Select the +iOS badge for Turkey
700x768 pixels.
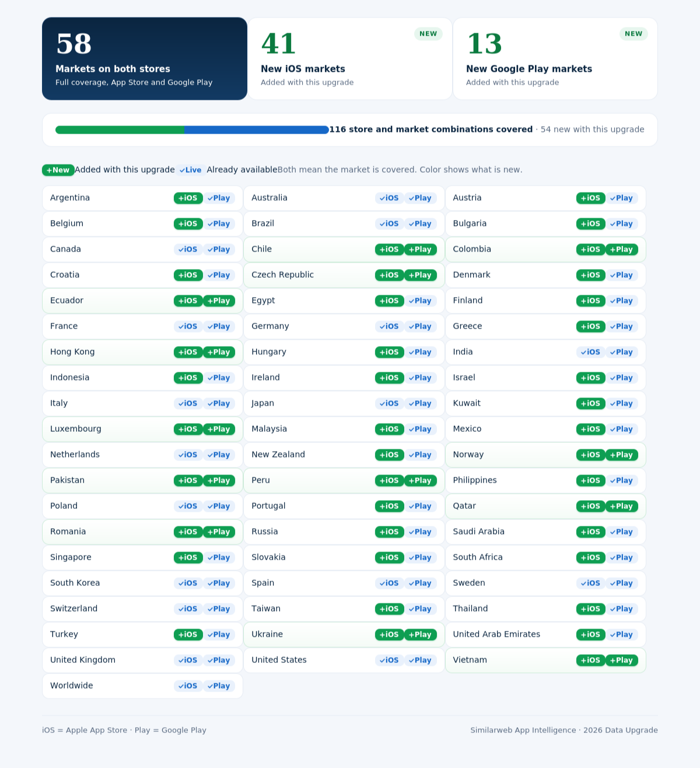(x=188, y=634)
